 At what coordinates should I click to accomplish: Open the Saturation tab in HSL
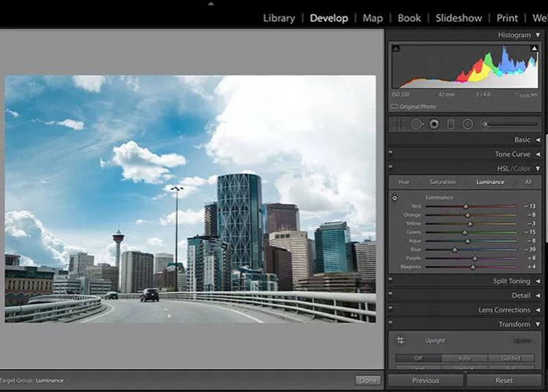pyautogui.click(x=443, y=182)
